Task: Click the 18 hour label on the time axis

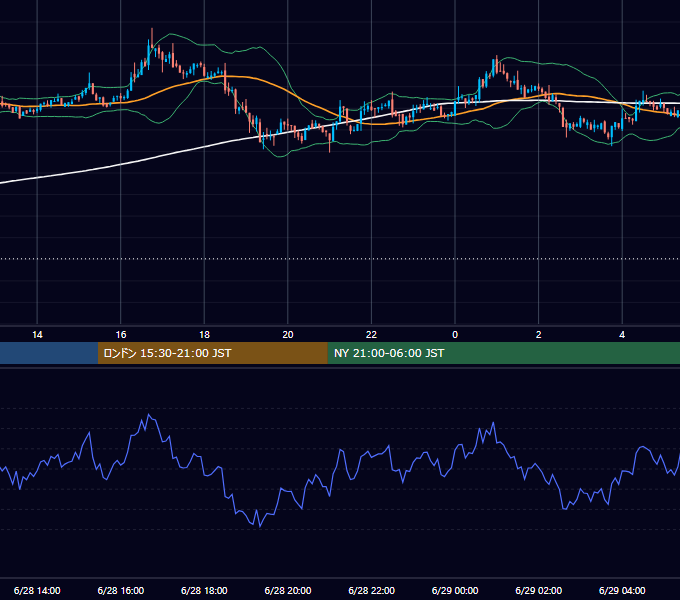Action: (204, 335)
